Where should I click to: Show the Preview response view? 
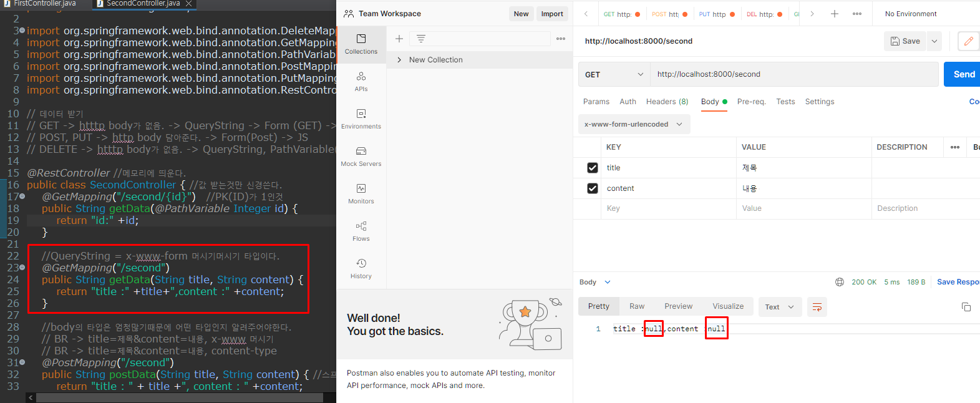[x=679, y=306]
